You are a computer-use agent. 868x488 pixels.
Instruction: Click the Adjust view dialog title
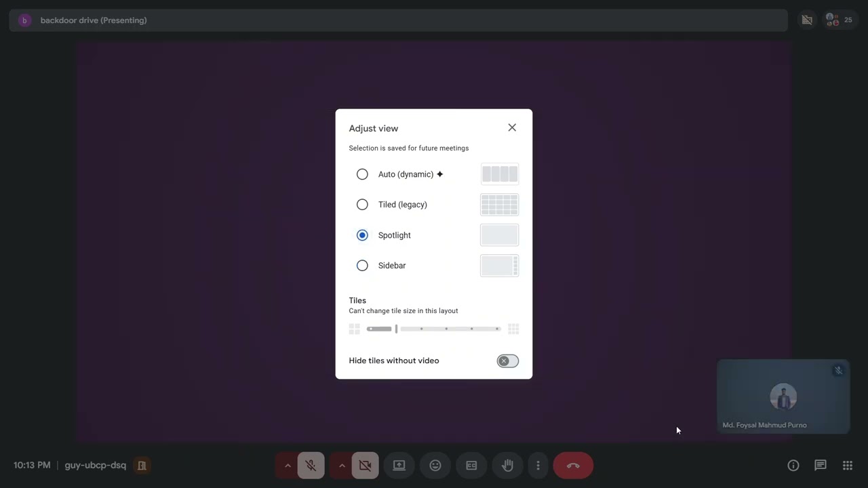tap(374, 128)
